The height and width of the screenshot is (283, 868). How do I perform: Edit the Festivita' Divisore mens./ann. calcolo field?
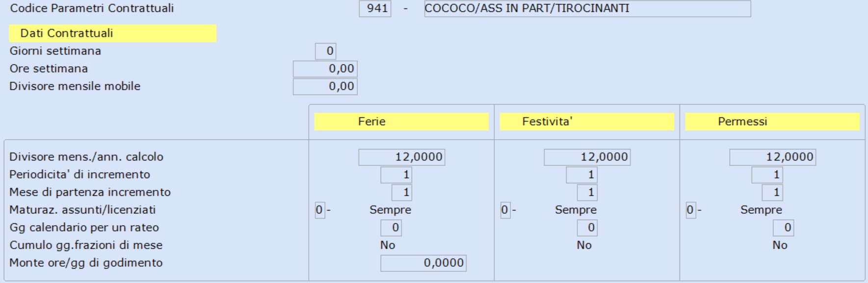587,157
